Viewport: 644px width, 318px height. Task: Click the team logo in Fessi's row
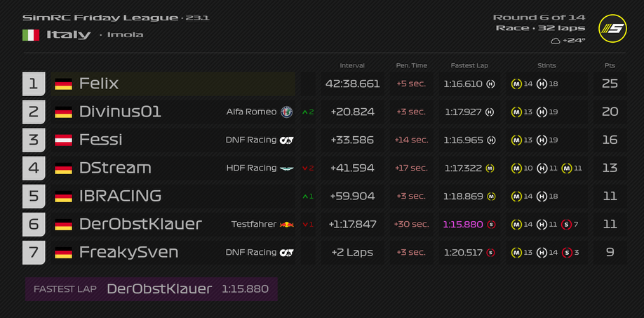click(286, 140)
